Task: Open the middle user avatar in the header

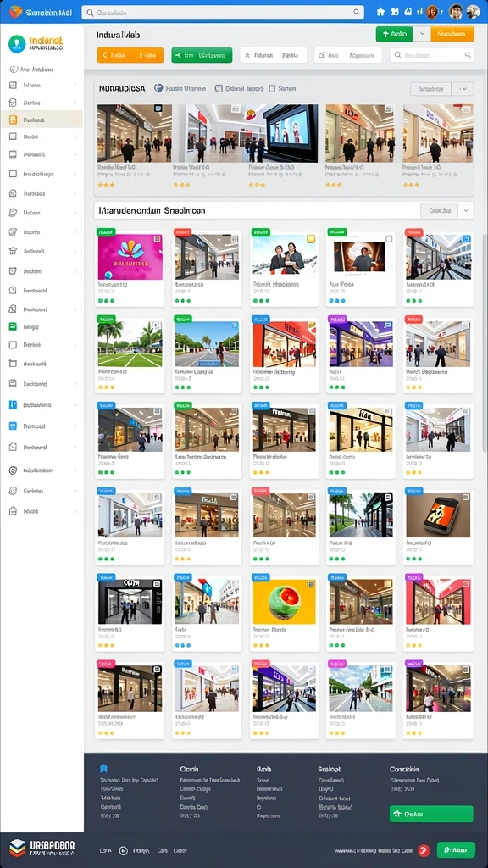Action: point(455,12)
